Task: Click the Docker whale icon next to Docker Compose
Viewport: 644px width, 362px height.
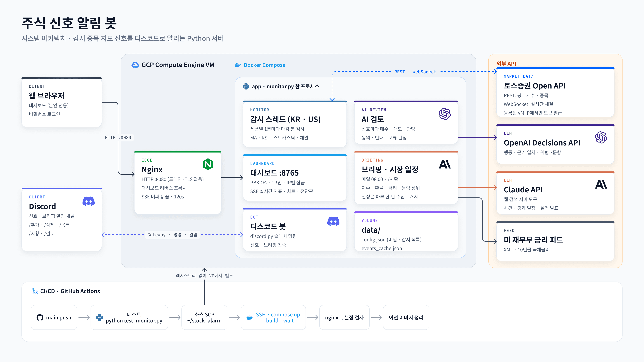Action: coord(238,65)
